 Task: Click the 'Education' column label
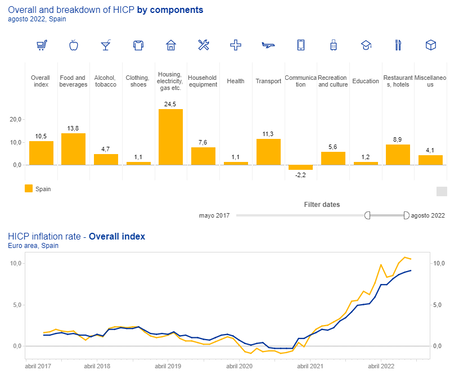coord(366,81)
